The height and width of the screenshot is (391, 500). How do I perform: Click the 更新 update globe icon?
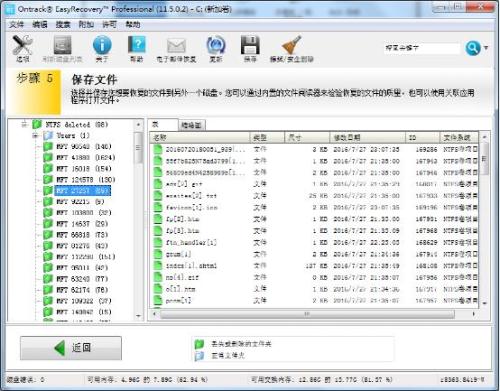coord(216,45)
